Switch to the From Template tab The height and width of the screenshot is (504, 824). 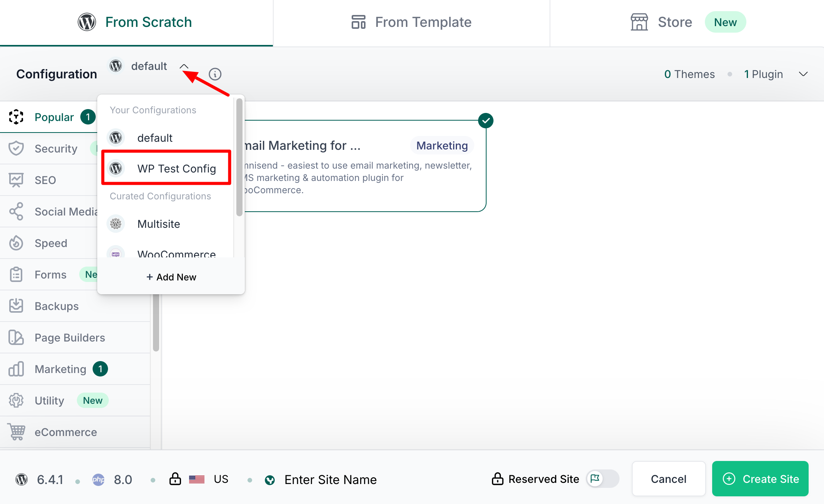click(x=411, y=22)
